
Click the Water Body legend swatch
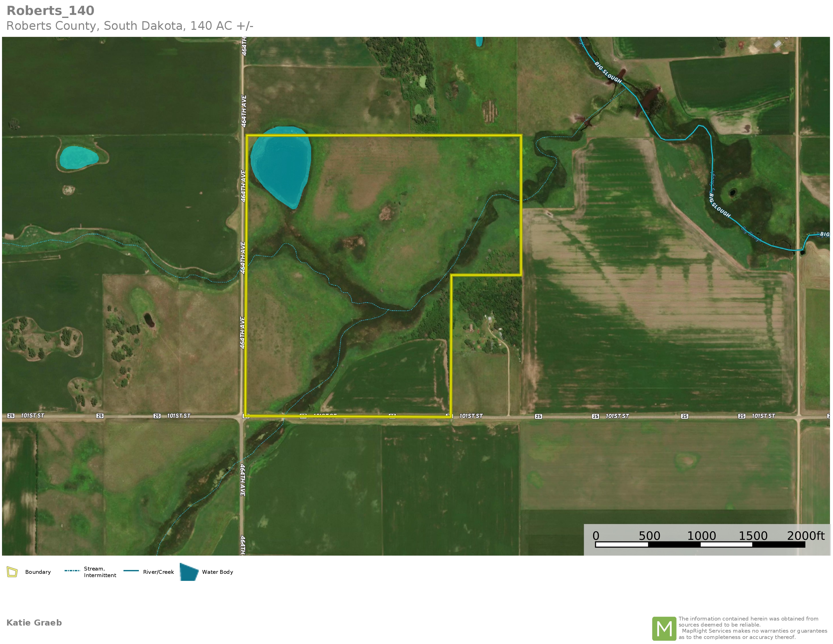click(189, 572)
